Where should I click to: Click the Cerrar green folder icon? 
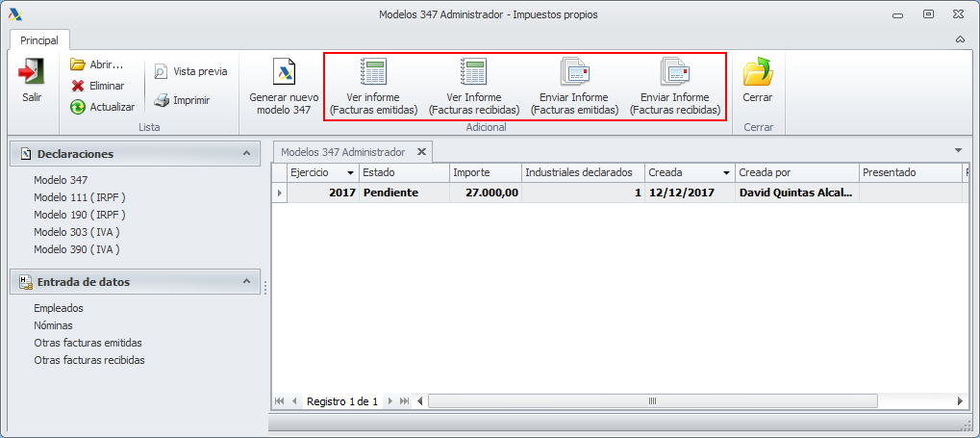pos(758,71)
